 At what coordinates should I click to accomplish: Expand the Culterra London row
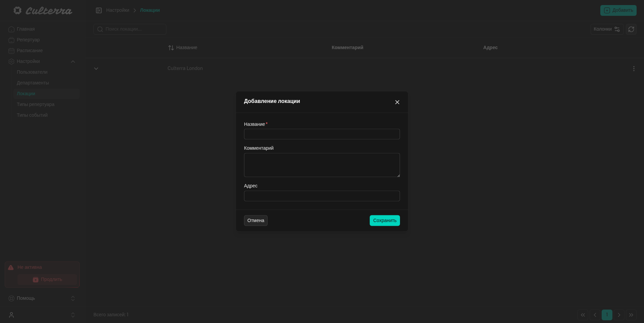tap(96, 69)
